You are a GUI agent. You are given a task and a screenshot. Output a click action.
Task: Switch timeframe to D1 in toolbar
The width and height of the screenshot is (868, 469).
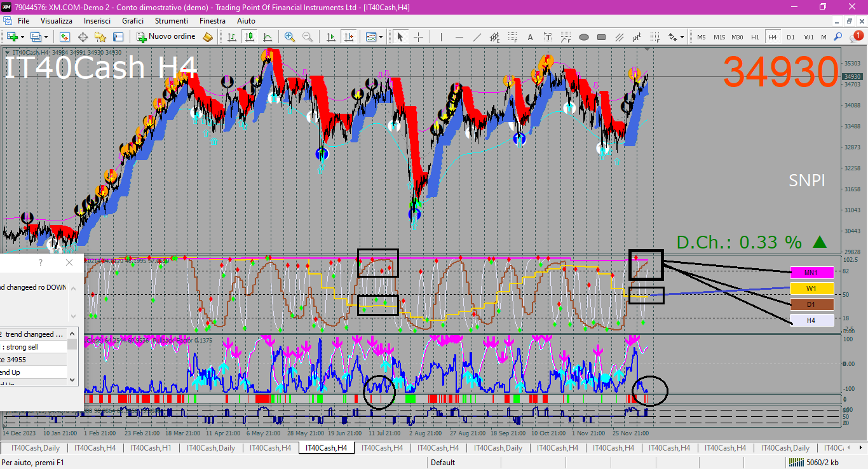click(x=790, y=37)
